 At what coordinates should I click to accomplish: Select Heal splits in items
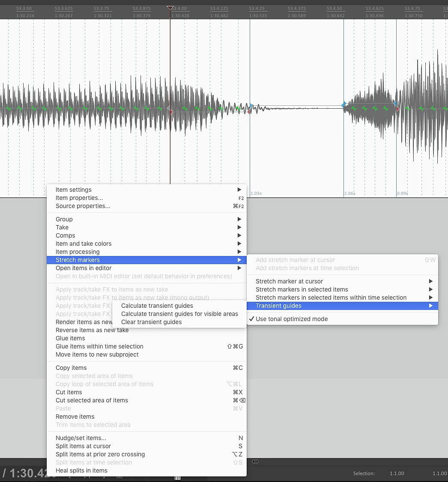(146, 470)
